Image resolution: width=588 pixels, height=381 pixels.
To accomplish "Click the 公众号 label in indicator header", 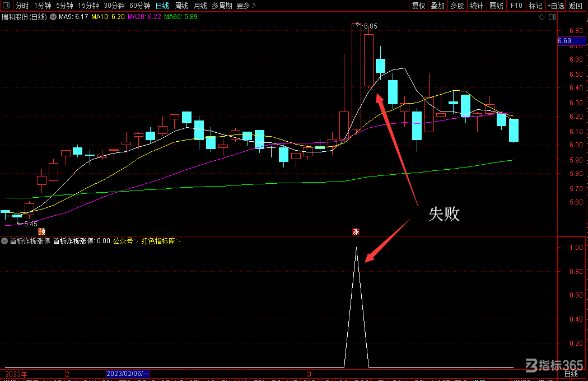I will [x=126, y=241].
